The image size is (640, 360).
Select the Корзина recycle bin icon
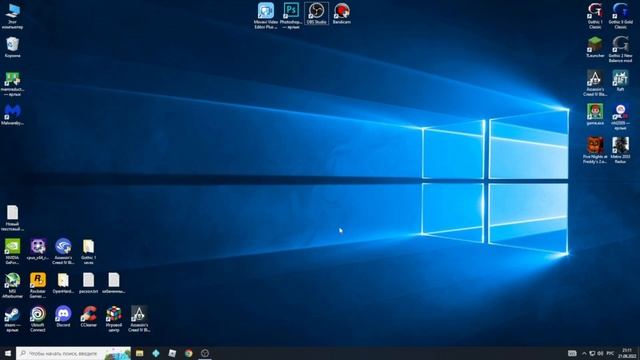click(12, 47)
